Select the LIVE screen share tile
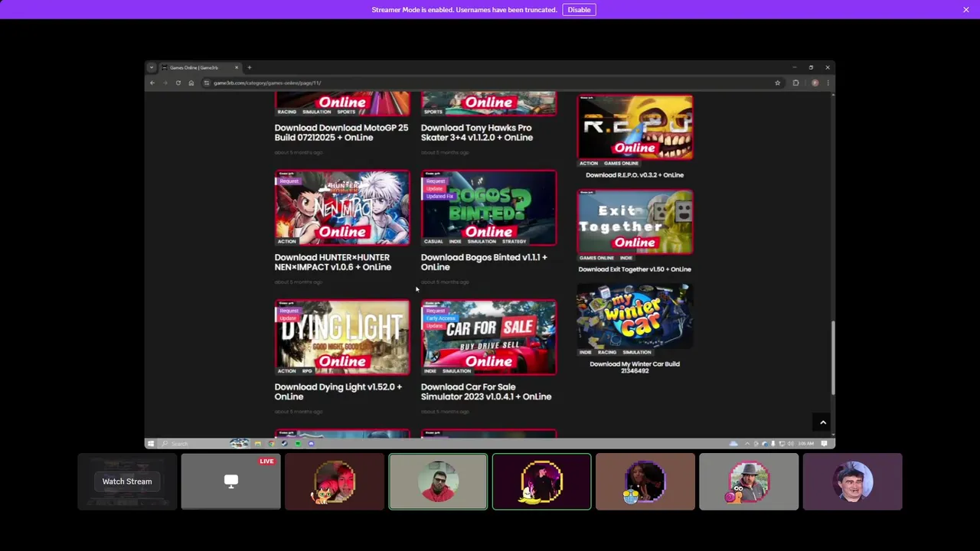The width and height of the screenshot is (980, 551). (230, 481)
